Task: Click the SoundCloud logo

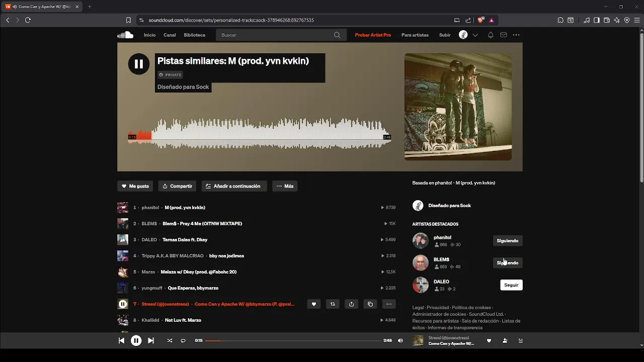Action: click(125, 35)
